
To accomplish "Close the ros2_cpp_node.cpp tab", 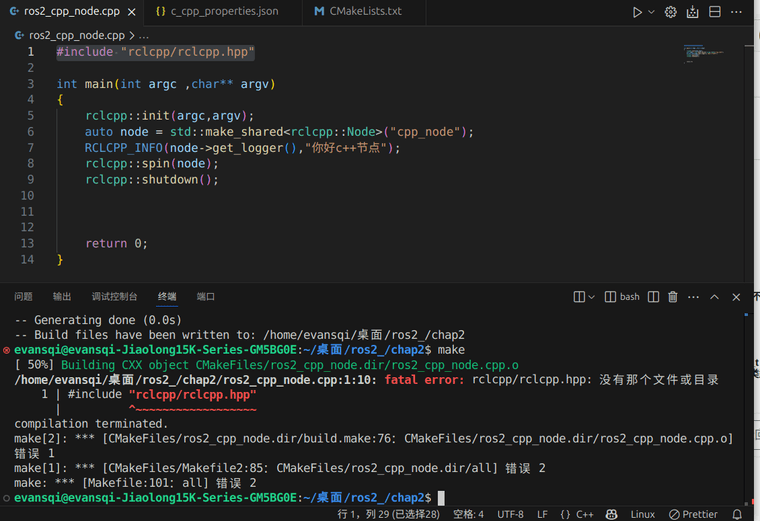I will click(x=131, y=12).
